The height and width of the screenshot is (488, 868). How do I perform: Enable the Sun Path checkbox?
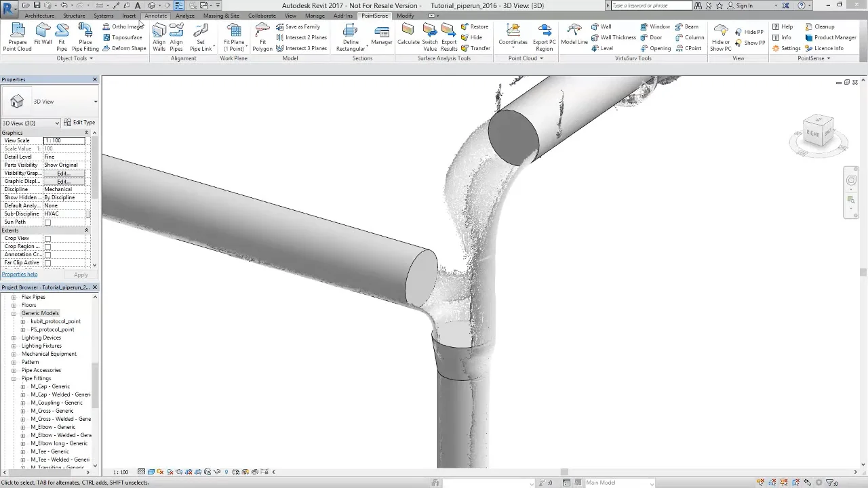click(47, 222)
